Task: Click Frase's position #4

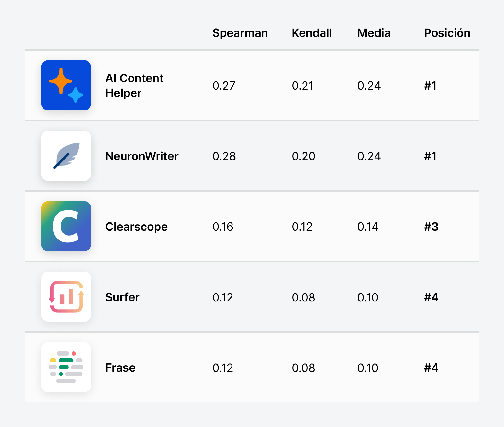Action: pyautogui.click(x=431, y=368)
